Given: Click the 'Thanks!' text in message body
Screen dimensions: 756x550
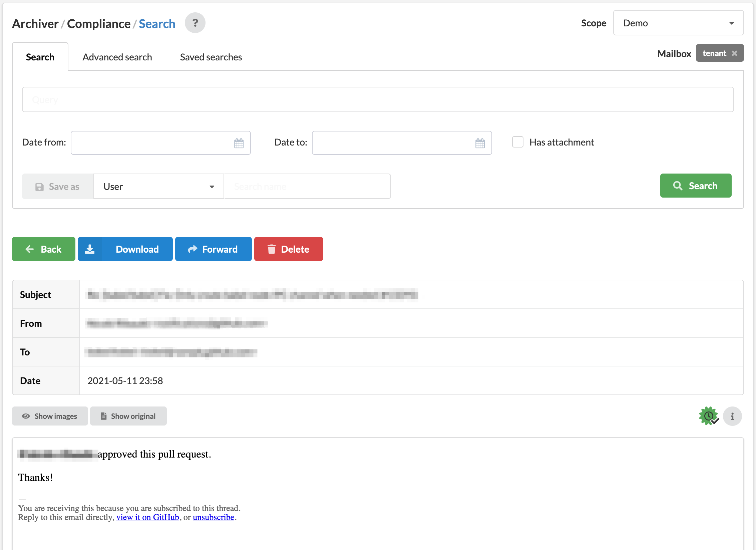Looking at the screenshot, I should click(35, 478).
